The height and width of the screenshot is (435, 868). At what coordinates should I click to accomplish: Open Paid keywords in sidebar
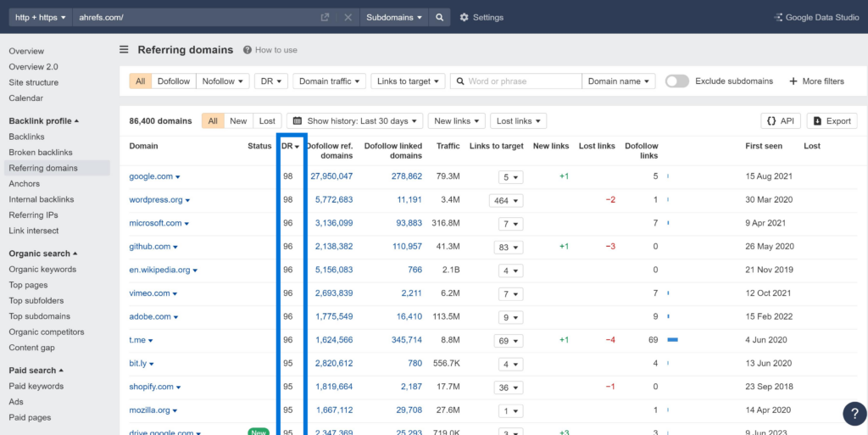[x=36, y=387]
